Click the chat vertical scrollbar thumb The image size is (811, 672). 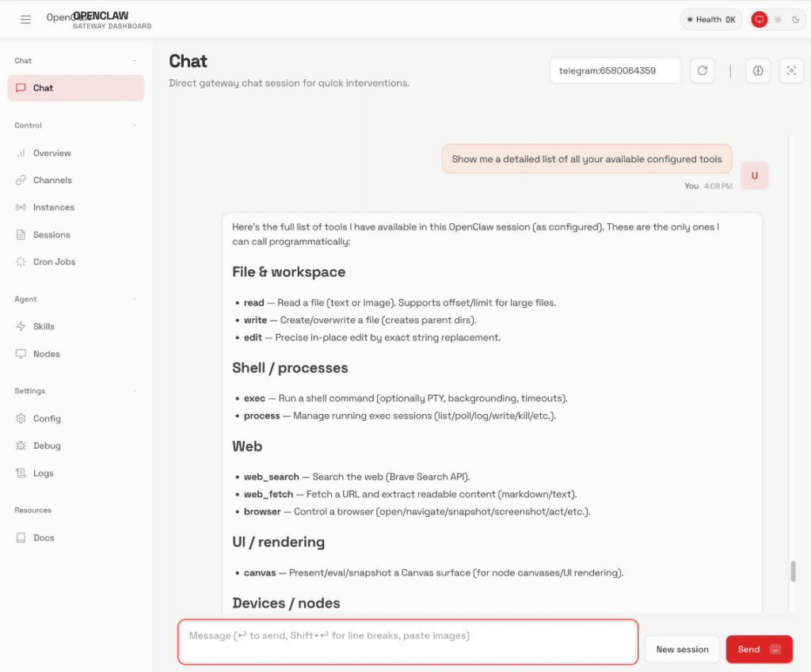point(793,571)
